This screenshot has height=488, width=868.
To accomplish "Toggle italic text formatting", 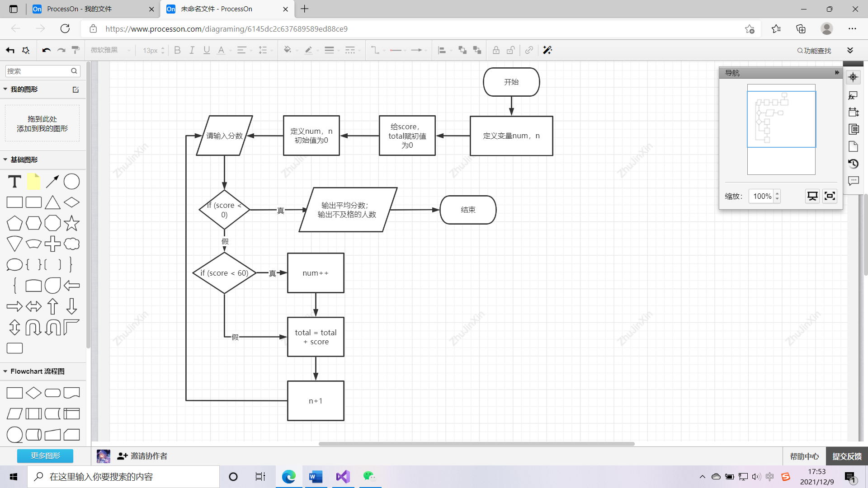I will pos(192,50).
